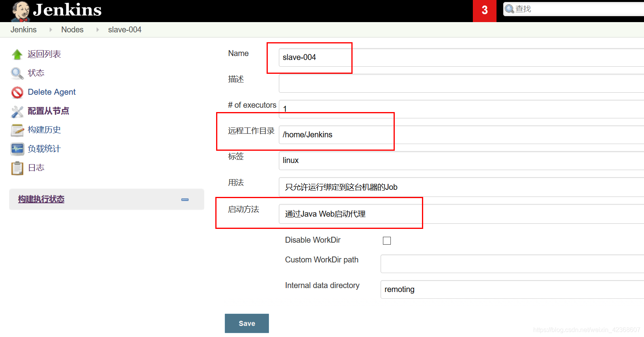
Task: Click the Disable WorkDir label text
Action: (313, 240)
